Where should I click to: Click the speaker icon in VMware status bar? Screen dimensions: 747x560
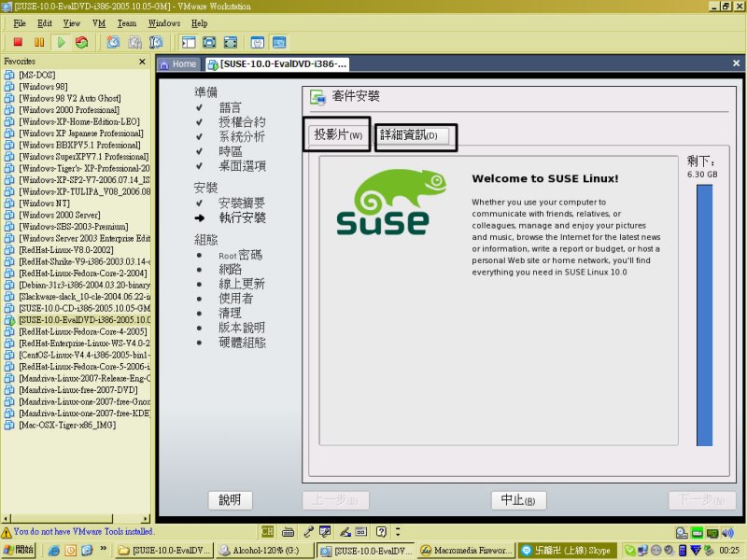728,532
